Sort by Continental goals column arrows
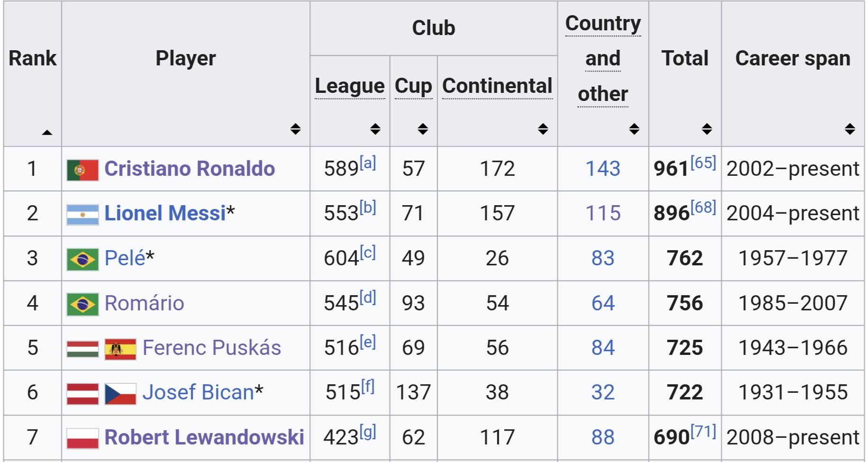The width and height of the screenshot is (868, 462). pyautogui.click(x=543, y=129)
